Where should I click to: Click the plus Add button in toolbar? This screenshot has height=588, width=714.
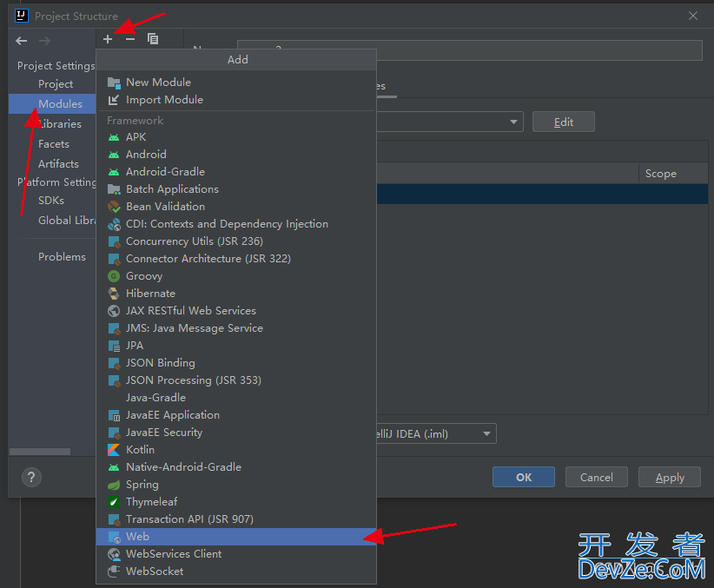(x=108, y=39)
